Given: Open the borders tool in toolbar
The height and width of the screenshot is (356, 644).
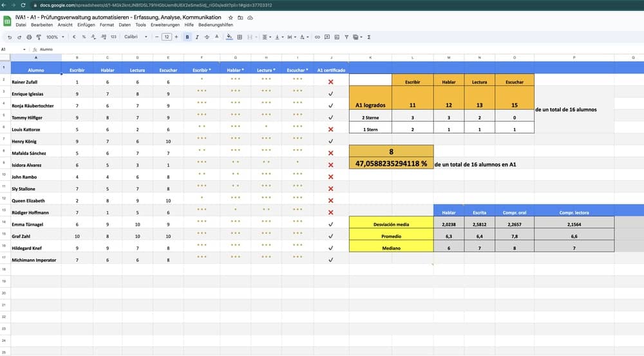Looking at the screenshot, I should [240, 37].
